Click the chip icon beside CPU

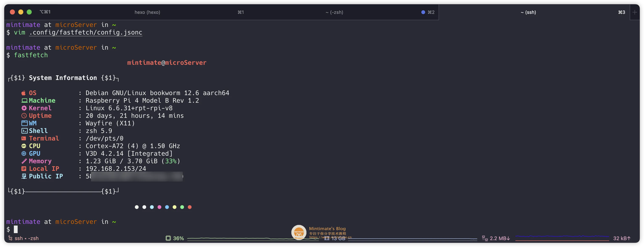pyautogui.click(x=24, y=146)
